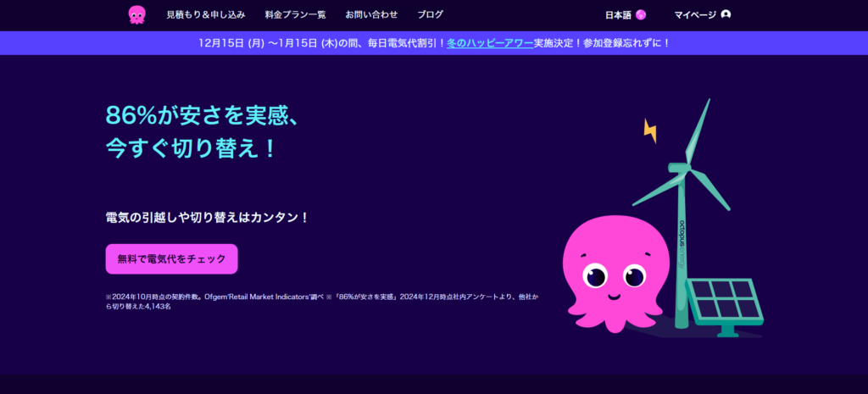Click the octopus energy text on the turbine tower
This screenshot has height=394, width=868.
click(x=682, y=244)
